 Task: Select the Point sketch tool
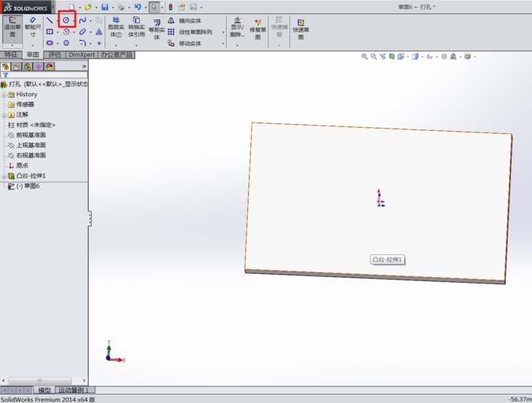[98, 43]
